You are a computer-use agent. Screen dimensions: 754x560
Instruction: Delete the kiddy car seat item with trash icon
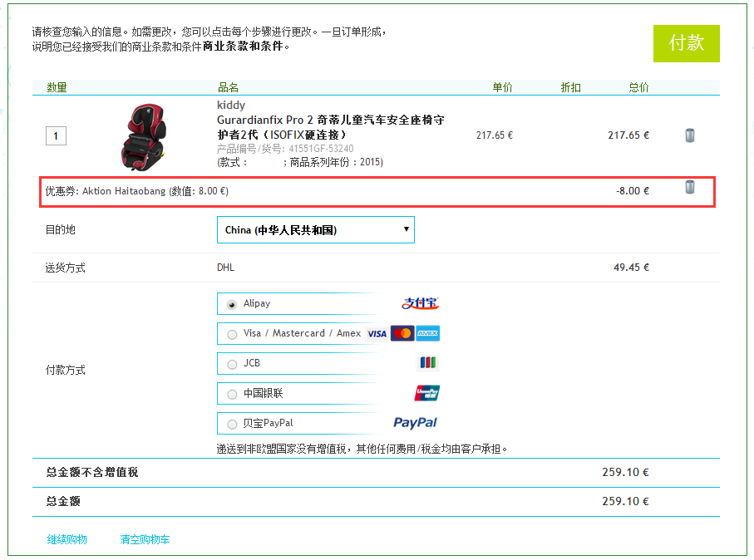click(689, 135)
